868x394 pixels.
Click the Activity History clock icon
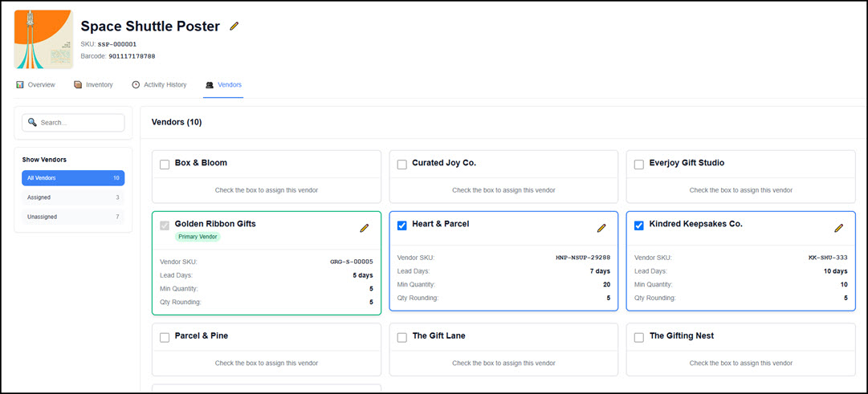[x=136, y=84]
